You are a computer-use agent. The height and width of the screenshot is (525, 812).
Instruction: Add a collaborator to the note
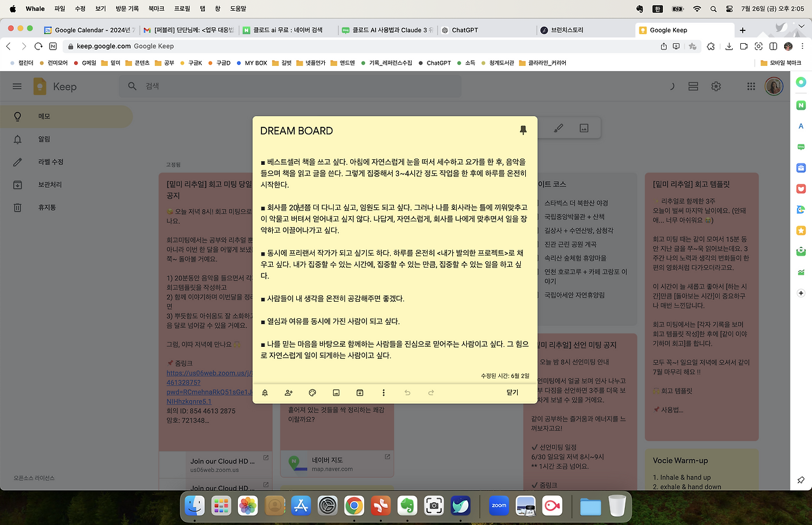(x=289, y=392)
